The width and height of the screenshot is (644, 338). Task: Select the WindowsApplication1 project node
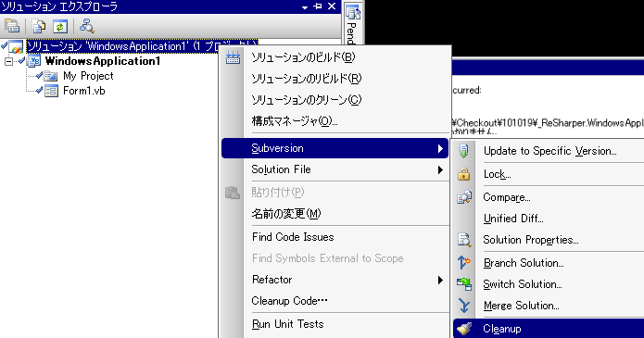[103, 61]
